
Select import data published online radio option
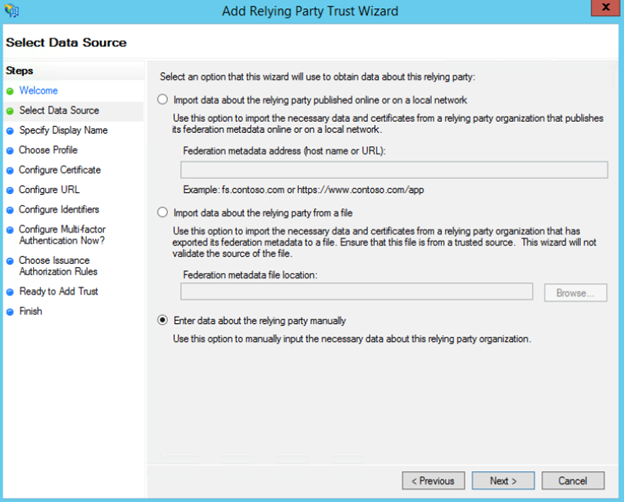(163, 100)
